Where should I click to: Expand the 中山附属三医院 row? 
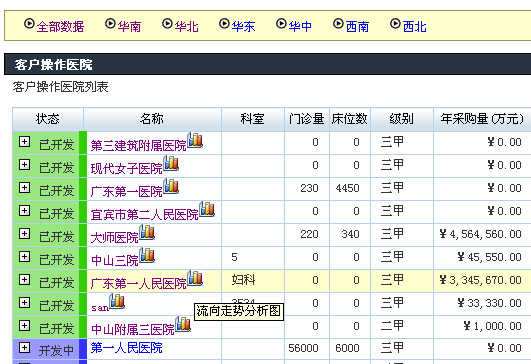click(x=24, y=326)
